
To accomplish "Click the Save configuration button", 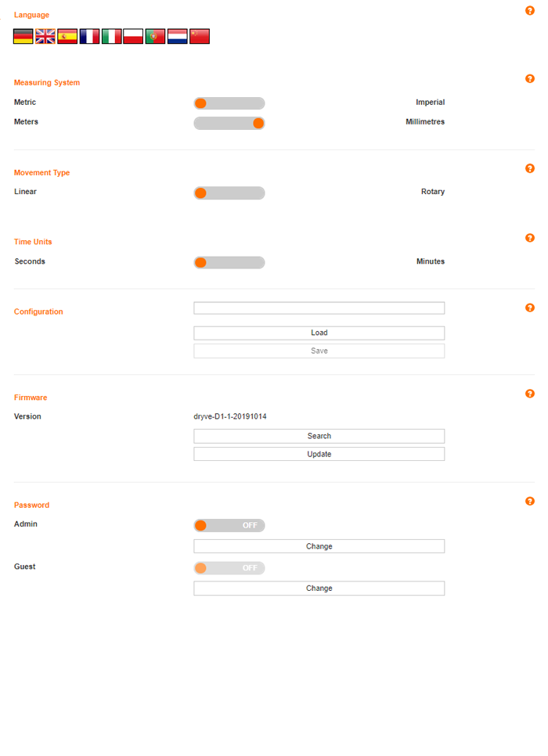I will 319,351.
